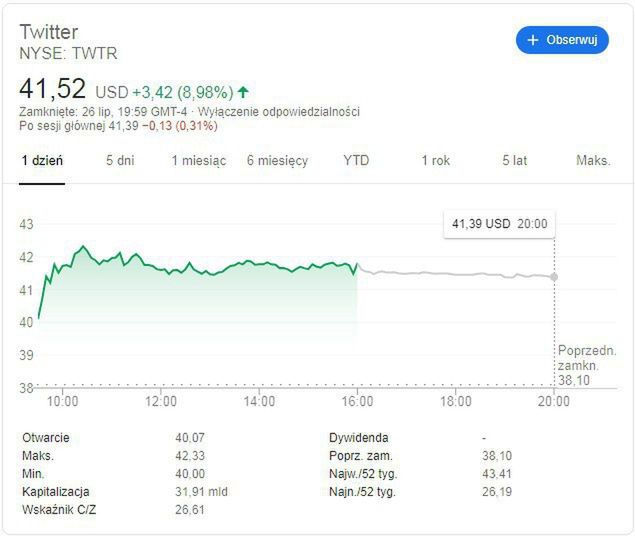The width and height of the screenshot is (635, 539).
Task: Select the YTD range tab
Action: click(x=356, y=160)
